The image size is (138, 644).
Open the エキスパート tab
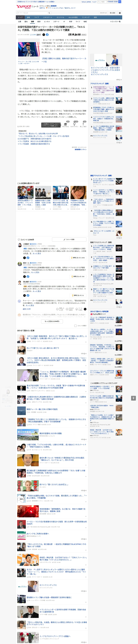tap(48, 17)
